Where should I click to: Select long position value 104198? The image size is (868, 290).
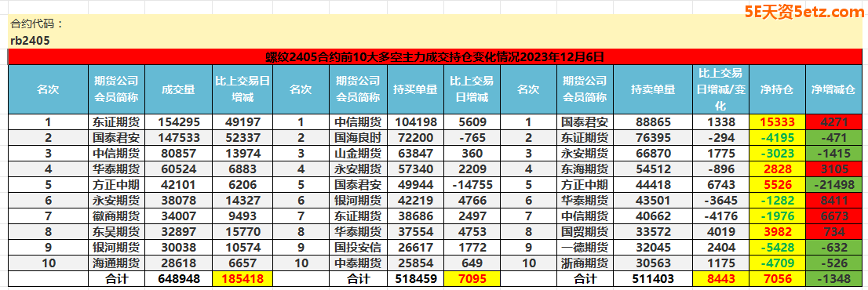coord(415,122)
